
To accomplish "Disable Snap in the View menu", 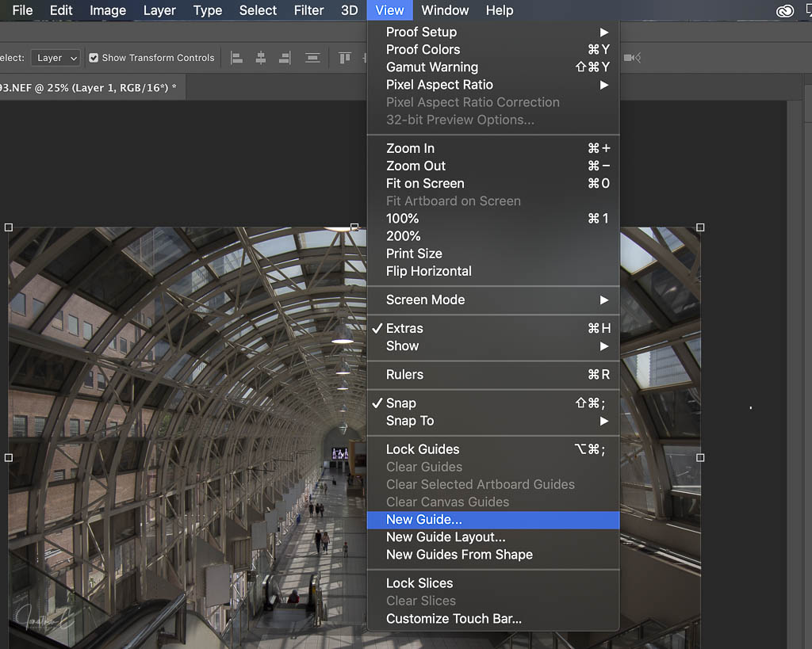I will tap(400, 403).
